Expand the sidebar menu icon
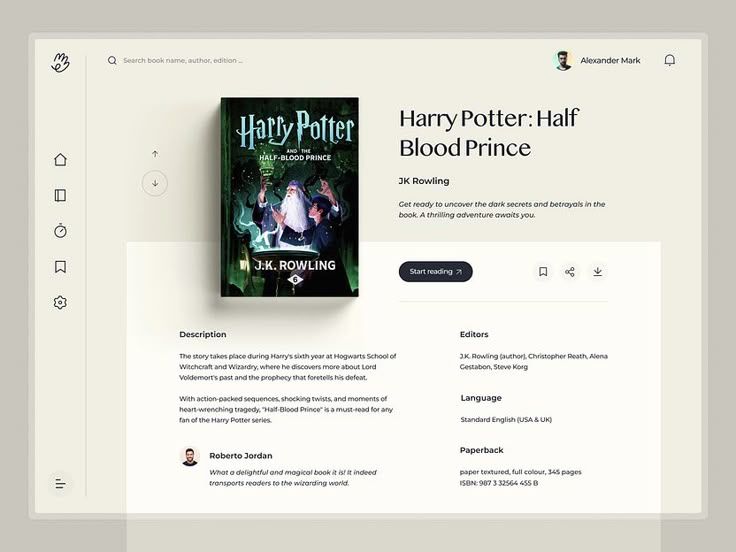This screenshot has height=552, width=736. click(x=61, y=484)
